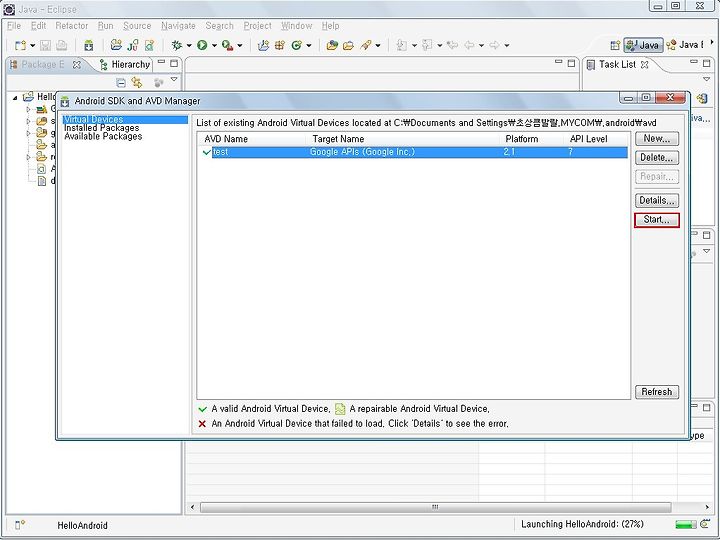Click the Open Task folder toolbar icon
The image size is (720, 540).
(349, 45)
